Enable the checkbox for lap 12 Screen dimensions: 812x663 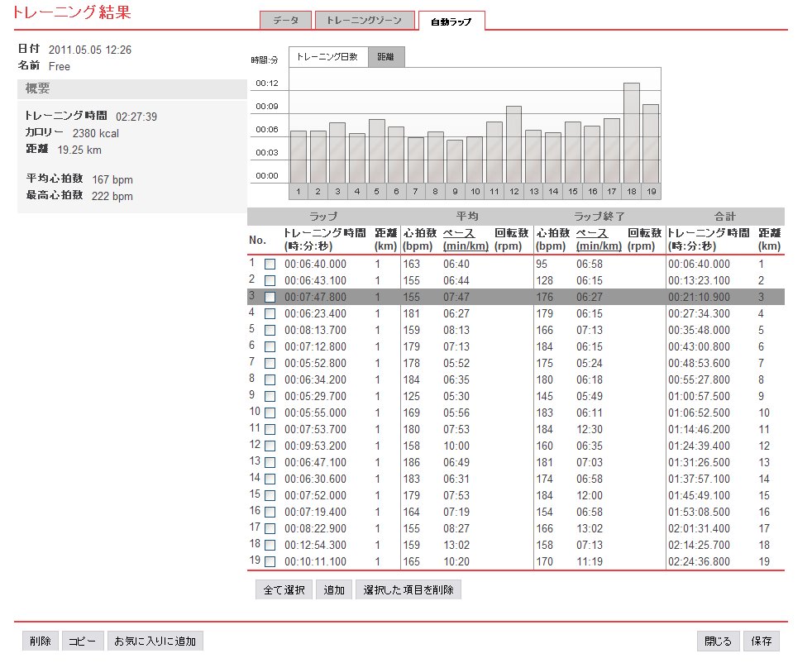click(x=270, y=446)
